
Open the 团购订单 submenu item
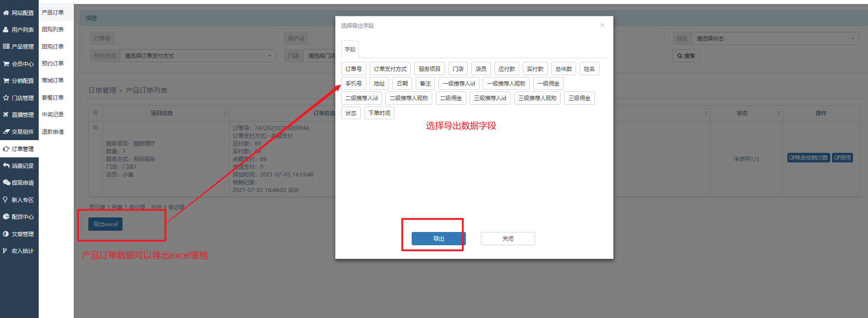click(53, 46)
